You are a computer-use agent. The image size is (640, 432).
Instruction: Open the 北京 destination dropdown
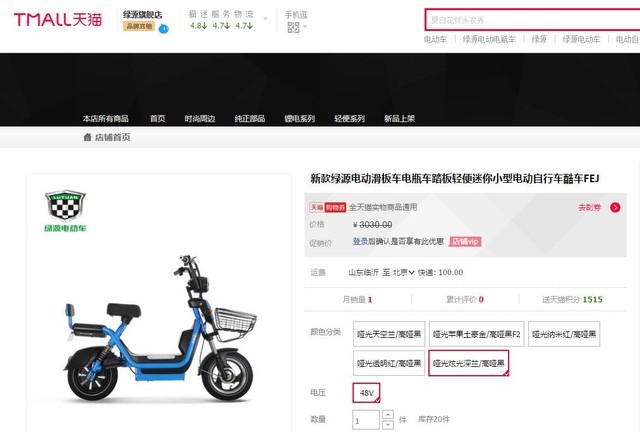click(403, 272)
